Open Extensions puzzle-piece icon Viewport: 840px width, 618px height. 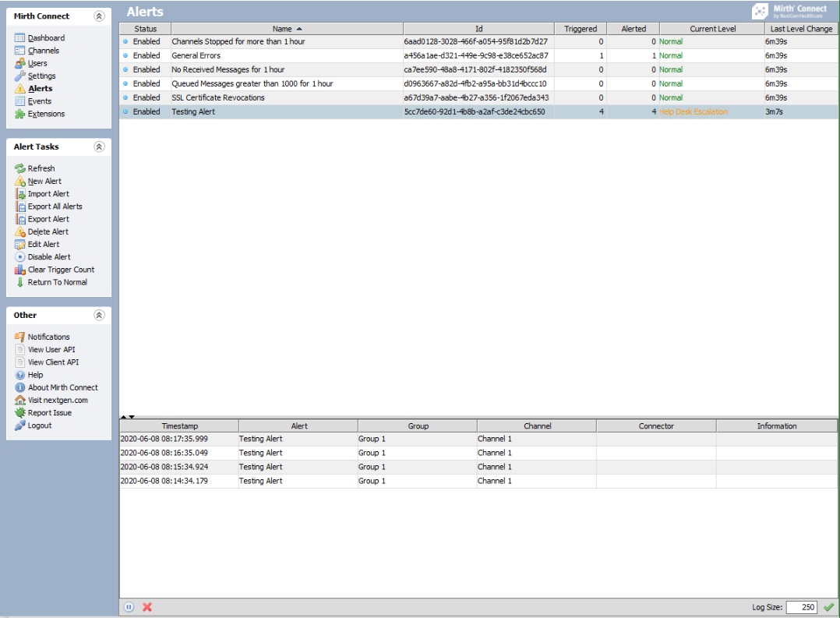[19, 114]
